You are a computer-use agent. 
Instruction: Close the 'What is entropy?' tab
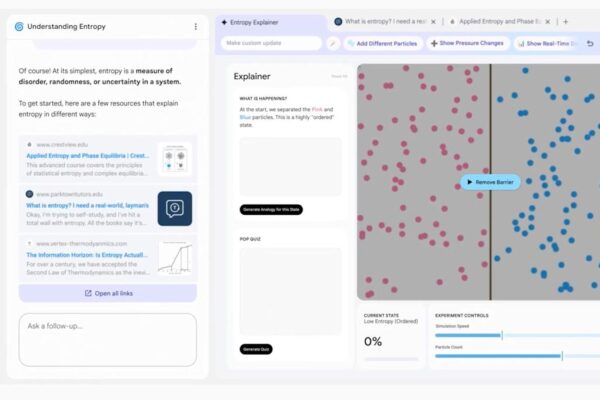click(x=433, y=21)
